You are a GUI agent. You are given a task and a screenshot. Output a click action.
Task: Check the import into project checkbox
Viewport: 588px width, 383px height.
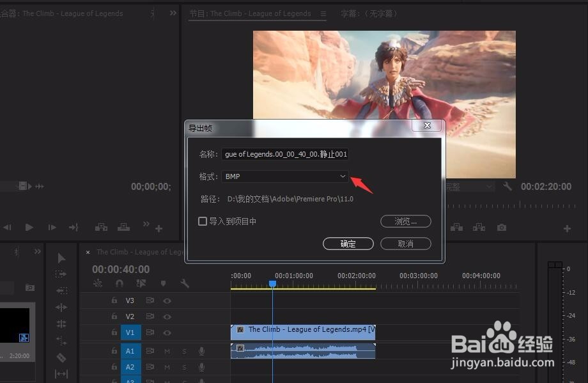[x=203, y=221]
